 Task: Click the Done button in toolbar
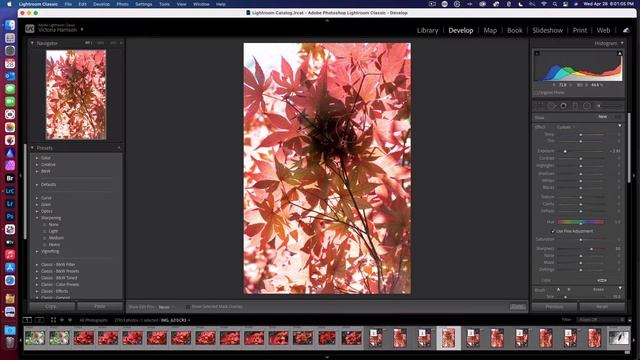518,307
